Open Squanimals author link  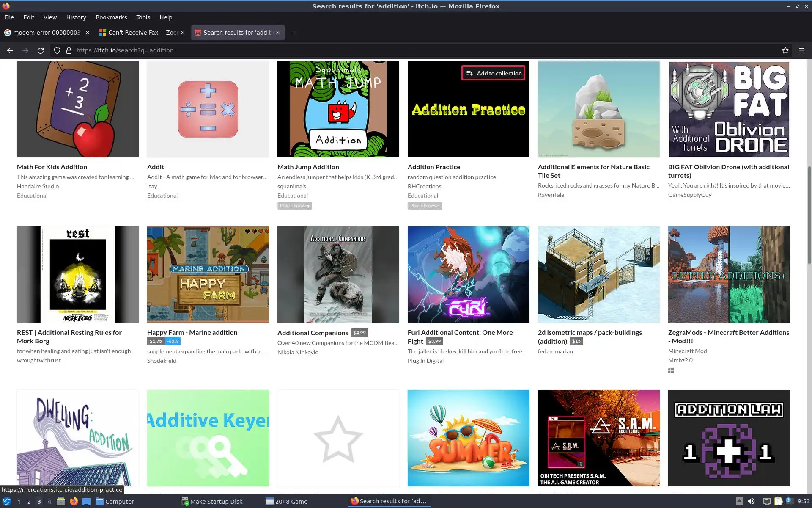[291, 186]
